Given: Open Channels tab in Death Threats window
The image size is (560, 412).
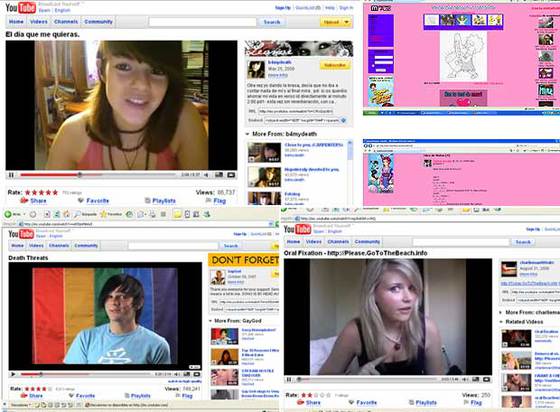Looking at the screenshot, I should pyautogui.click(x=59, y=246).
